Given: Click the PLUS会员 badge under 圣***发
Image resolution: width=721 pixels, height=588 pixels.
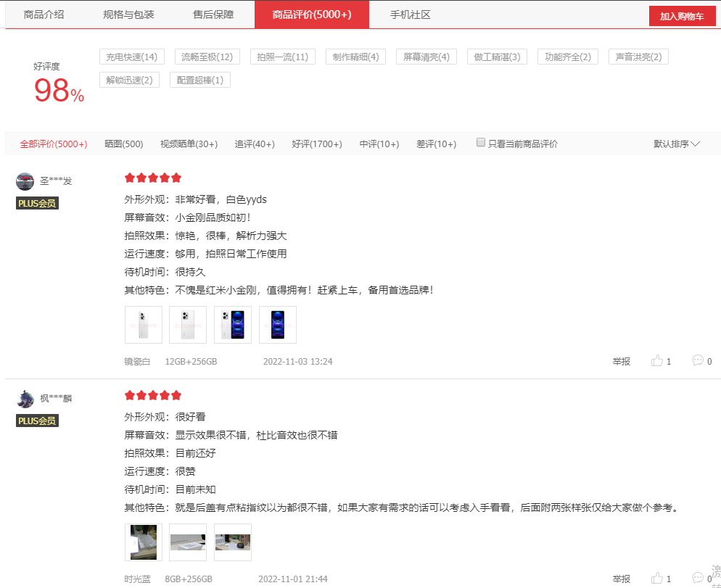Looking at the screenshot, I should pos(36,203).
